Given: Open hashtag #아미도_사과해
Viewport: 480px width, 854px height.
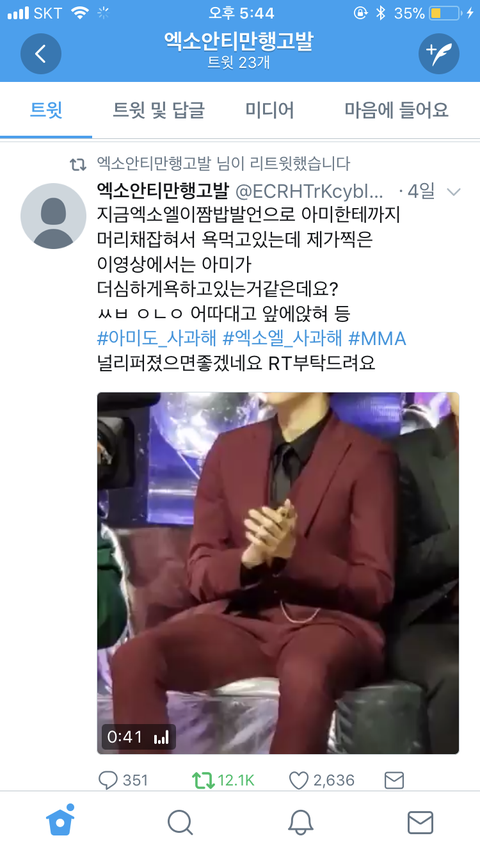Looking at the screenshot, I should point(157,338).
